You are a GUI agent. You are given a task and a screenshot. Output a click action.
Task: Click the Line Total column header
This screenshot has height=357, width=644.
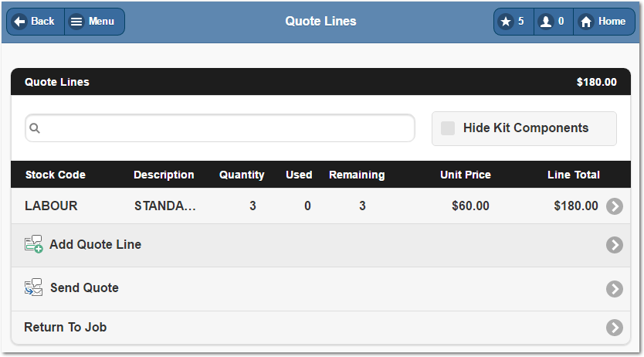pyautogui.click(x=574, y=175)
